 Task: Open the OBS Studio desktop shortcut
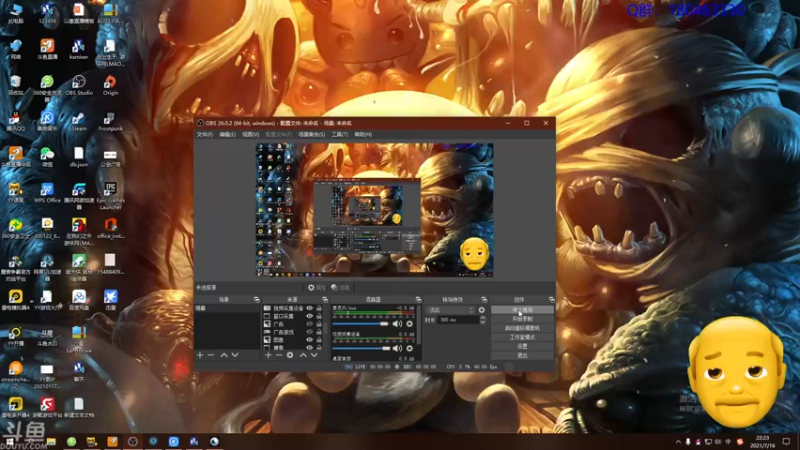coord(79,85)
